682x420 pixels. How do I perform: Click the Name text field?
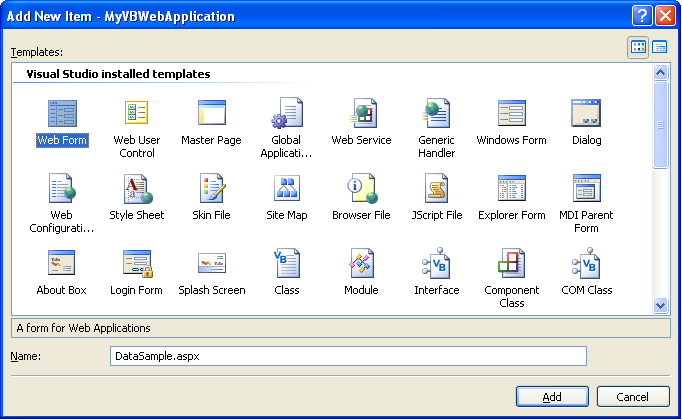coord(348,356)
